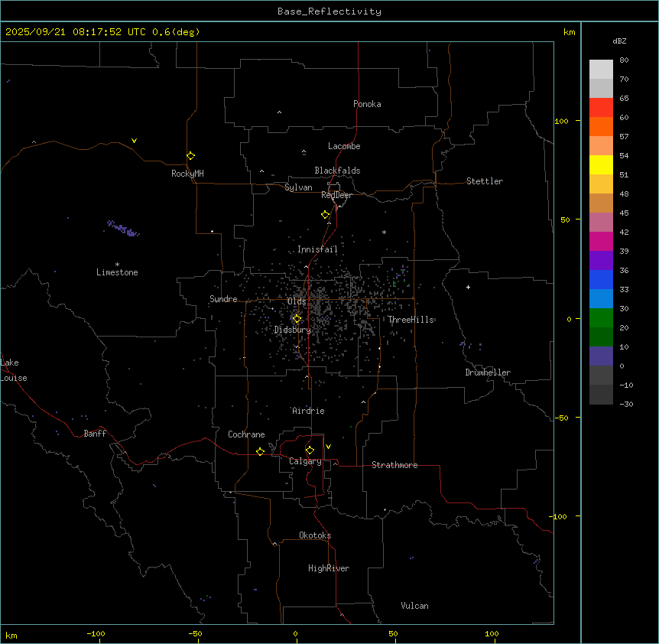Screen dimensions: 659x644
Task: Select the yellow diamond marker under Cochrane
Action: 260,451
